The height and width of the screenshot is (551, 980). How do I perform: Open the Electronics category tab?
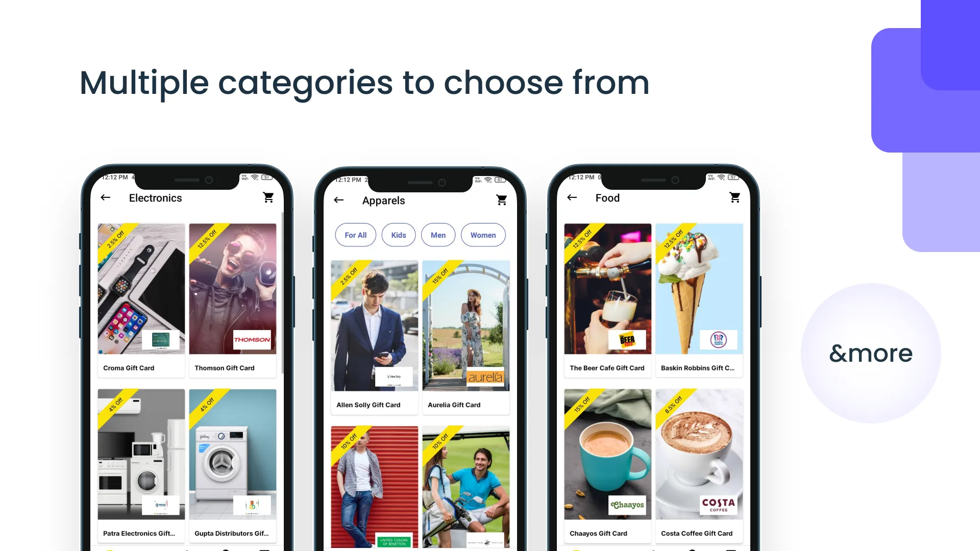pyautogui.click(x=155, y=197)
